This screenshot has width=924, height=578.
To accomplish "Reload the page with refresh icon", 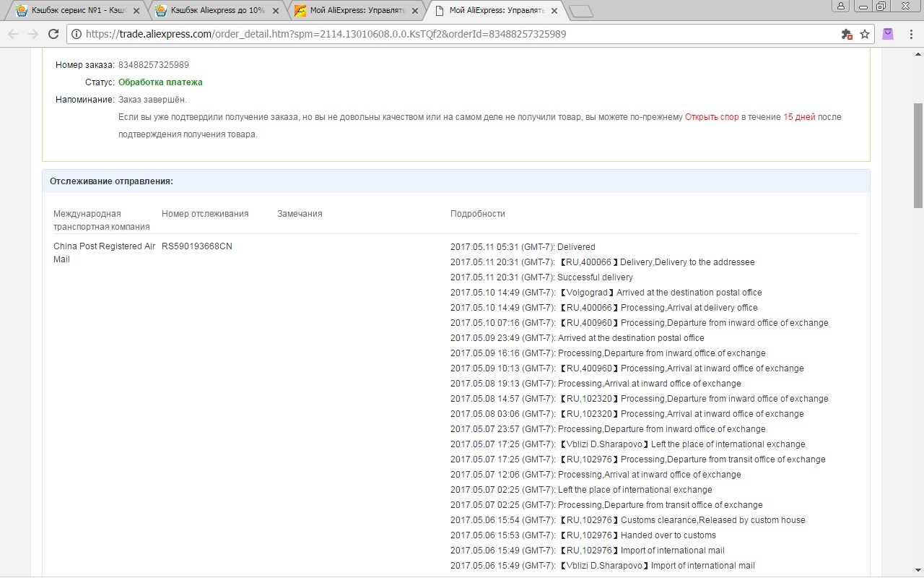I will click(53, 34).
